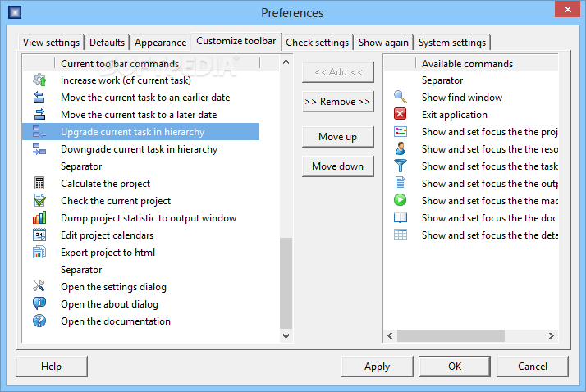Click the >> Remove >> button
This screenshot has height=392, width=586.
[x=338, y=102]
